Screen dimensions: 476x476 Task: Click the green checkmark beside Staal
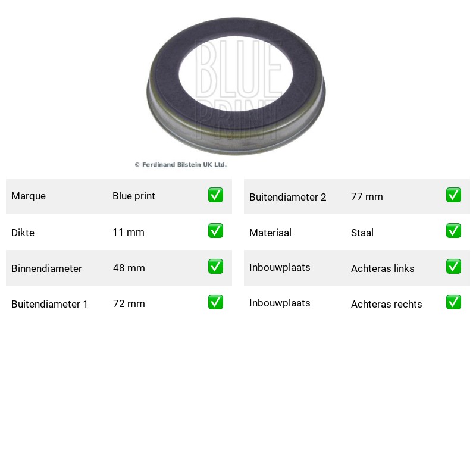453,231
